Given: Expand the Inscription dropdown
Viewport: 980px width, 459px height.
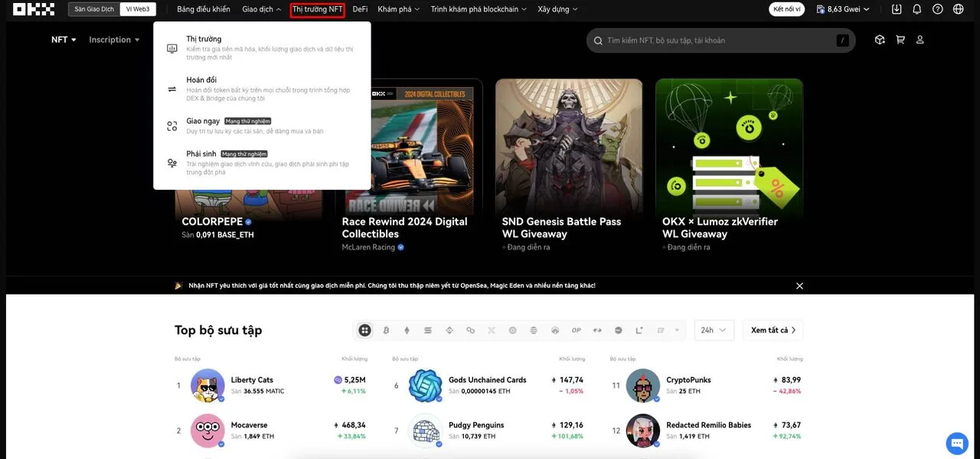Looking at the screenshot, I should (x=114, y=40).
